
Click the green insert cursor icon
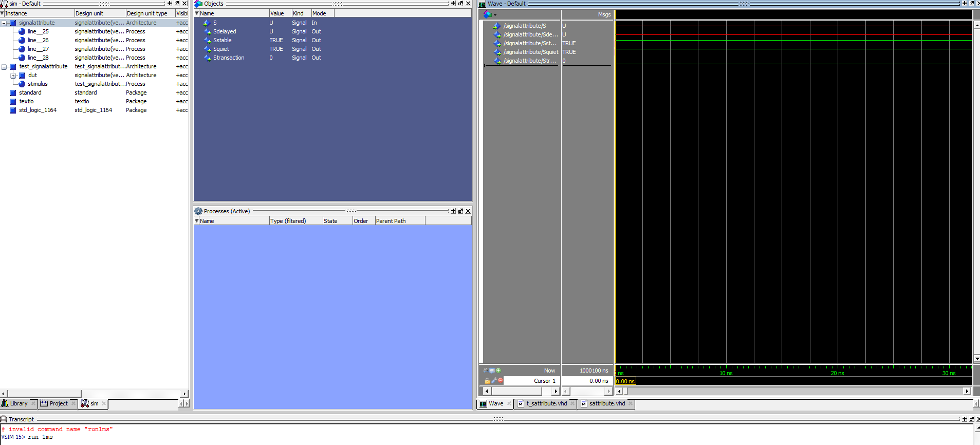tap(498, 370)
